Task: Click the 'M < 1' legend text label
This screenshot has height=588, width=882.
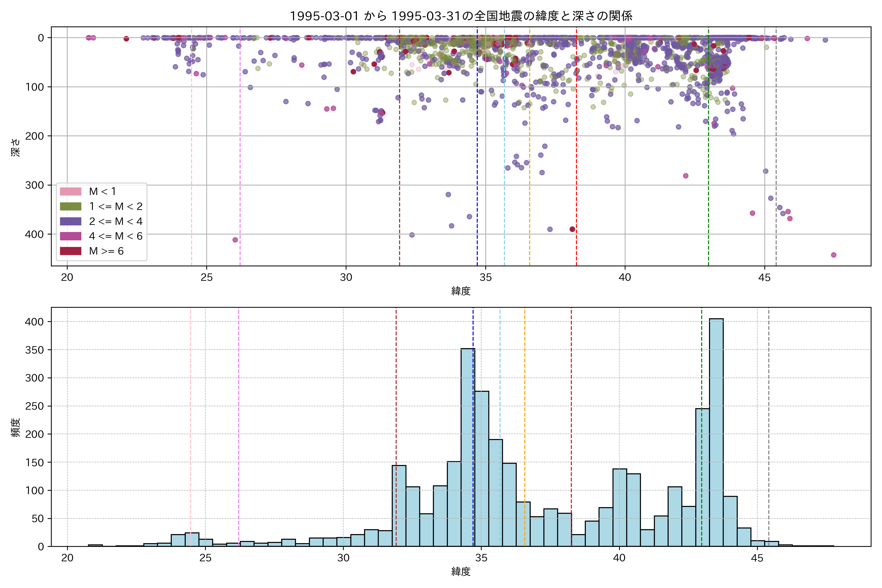Action: coord(102,191)
